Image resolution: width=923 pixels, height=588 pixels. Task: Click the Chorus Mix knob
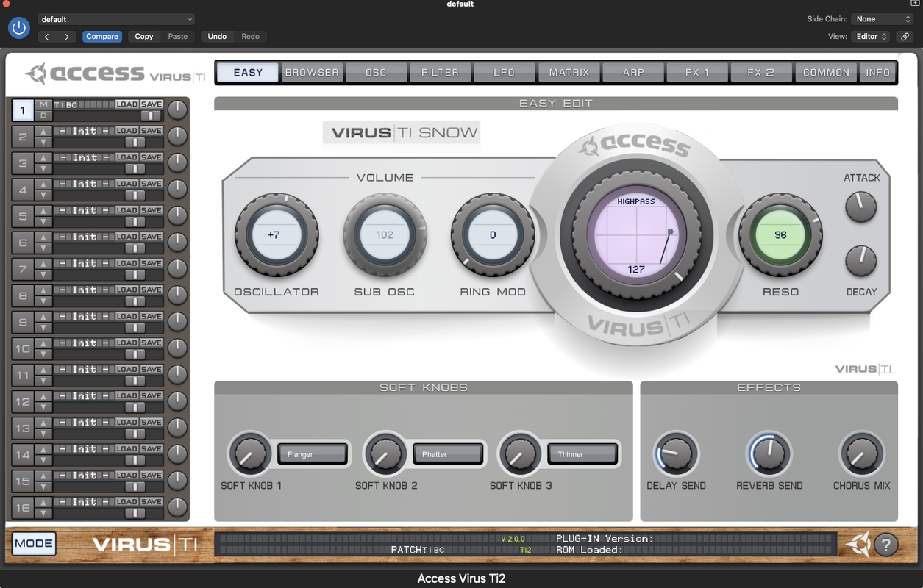861,454
